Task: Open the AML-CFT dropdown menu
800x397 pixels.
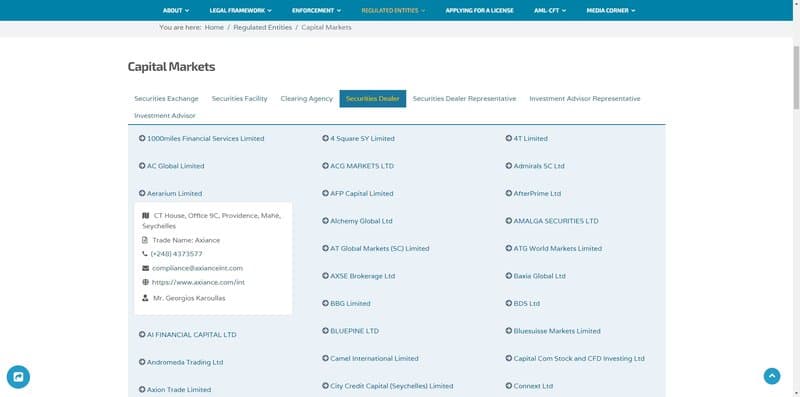Action: (550, 10)
